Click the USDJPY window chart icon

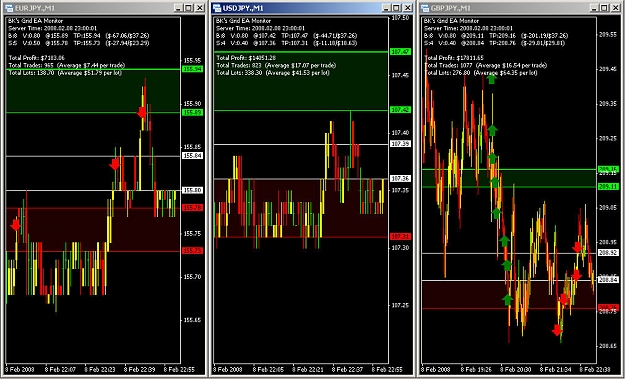217,8
